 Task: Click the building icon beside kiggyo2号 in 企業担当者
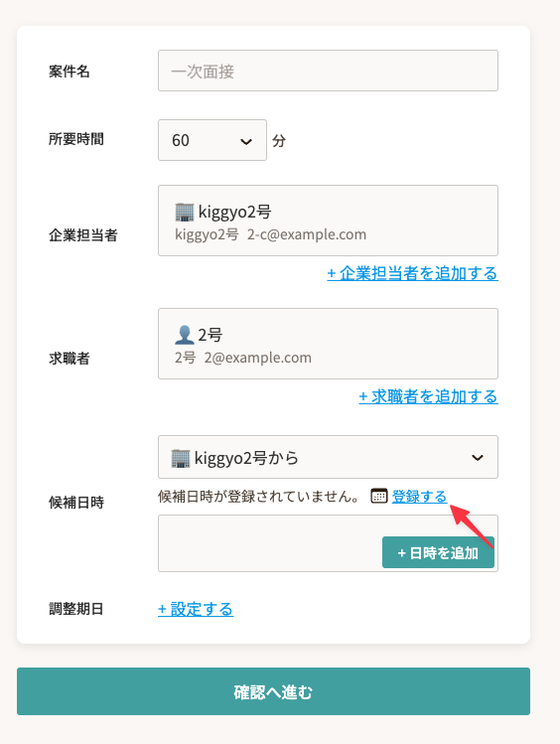pyautogui.click(x=185, y=213)
